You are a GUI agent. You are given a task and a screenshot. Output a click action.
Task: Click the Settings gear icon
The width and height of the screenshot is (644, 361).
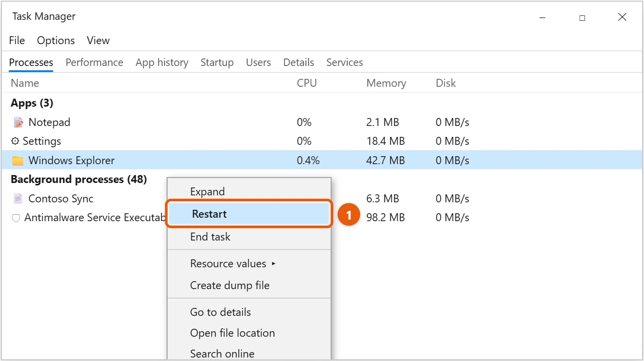(15, 141)
